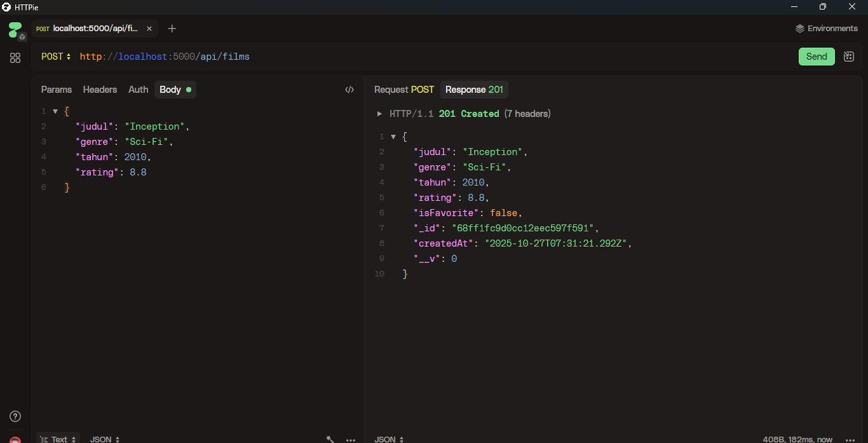Open the response JSON format dropdown
Screen dimensions: 868x443
pyautogui.click(x=390, y=439)
